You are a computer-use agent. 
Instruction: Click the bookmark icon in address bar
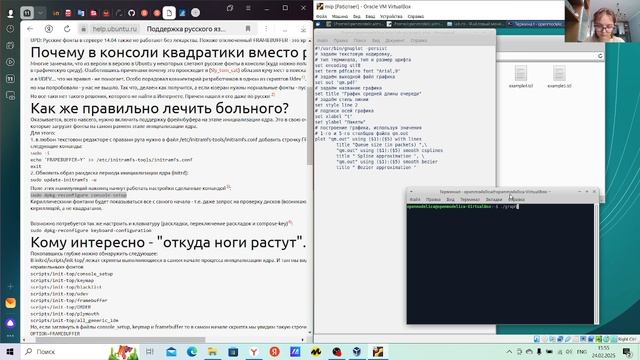pos(248,29)
